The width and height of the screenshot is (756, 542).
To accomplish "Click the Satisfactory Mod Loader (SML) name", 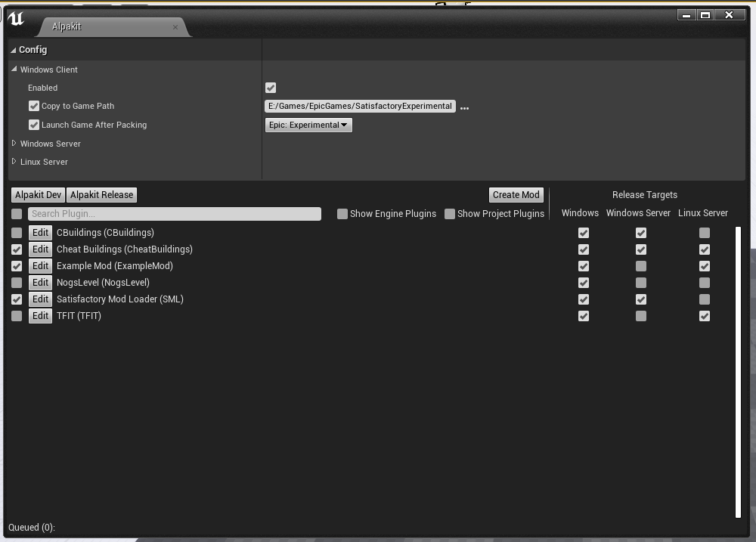I will [x=120, y=299].
